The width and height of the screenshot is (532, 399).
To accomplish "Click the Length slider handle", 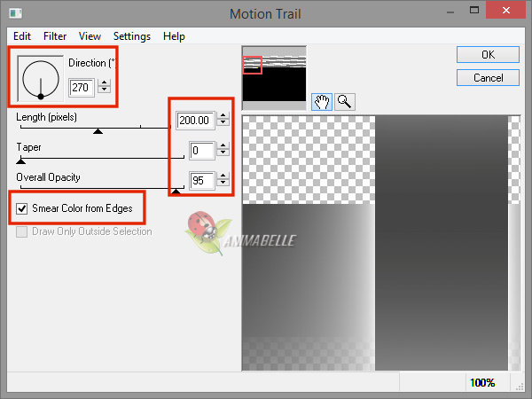I will [98, 131].
